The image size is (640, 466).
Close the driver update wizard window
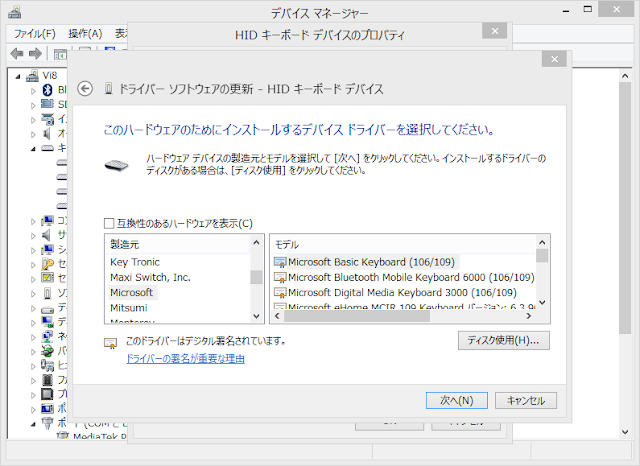[554, 59]
